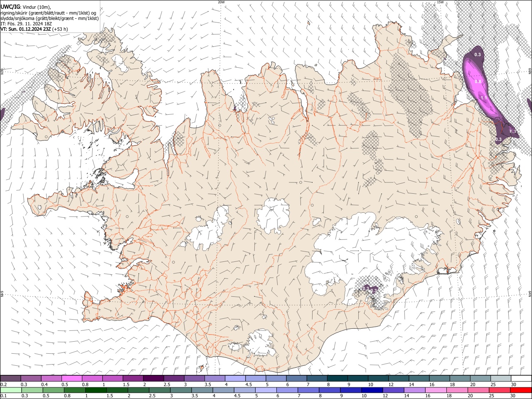Click the 'UWC/IG' title text
The height and width of the screenshot is (399, 532).
click(x=10, y=7)
